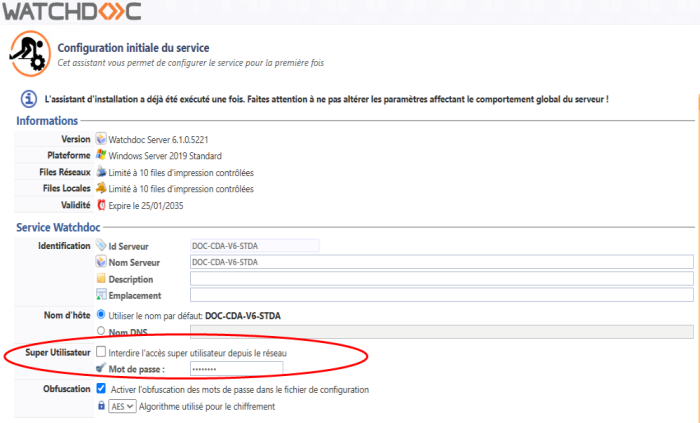Click the Nom Serveur text field

coord(440,262)
